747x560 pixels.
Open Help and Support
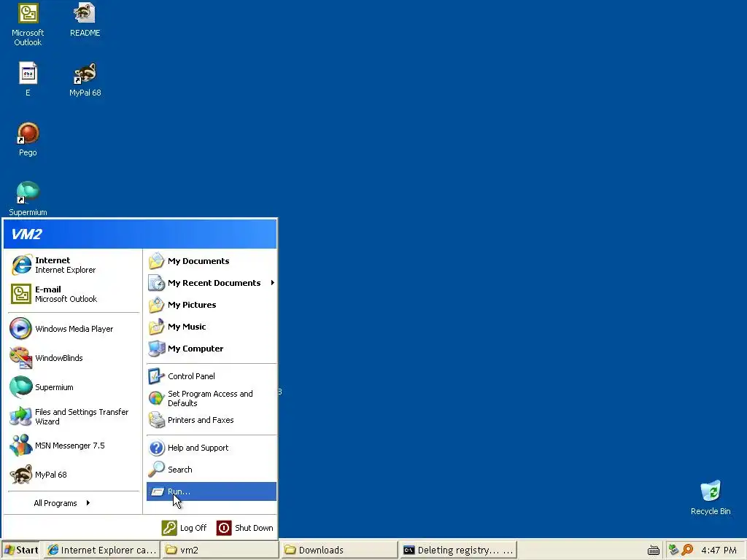[x=212, y=448]
